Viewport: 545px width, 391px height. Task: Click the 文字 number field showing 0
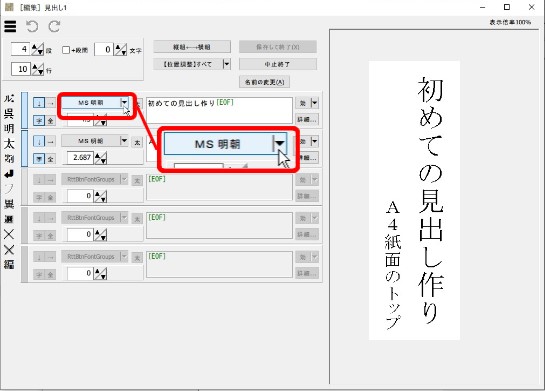click(104, 49)
